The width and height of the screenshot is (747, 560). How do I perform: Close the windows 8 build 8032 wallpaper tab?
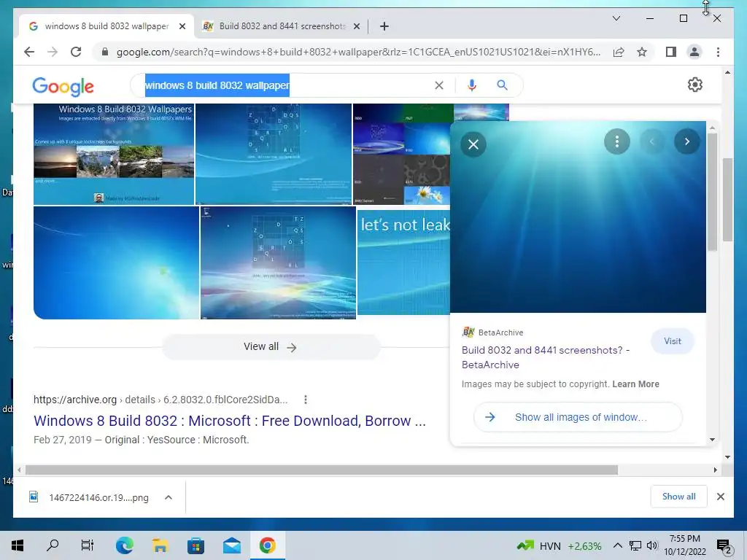tap(182, 27)
